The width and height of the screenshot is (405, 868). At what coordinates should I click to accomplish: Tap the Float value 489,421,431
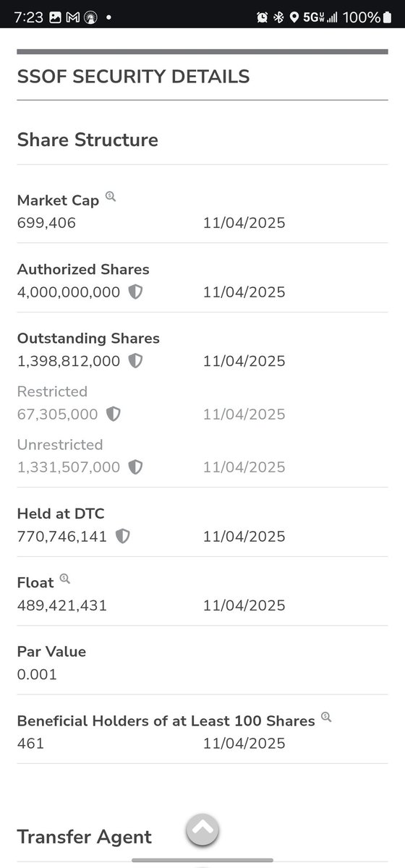click(62, 605)
